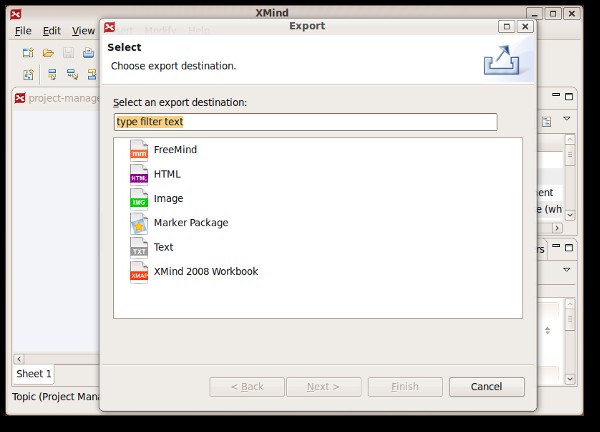Maximize the upper right side panel
600x432 pixels.
tap(569, 96)
